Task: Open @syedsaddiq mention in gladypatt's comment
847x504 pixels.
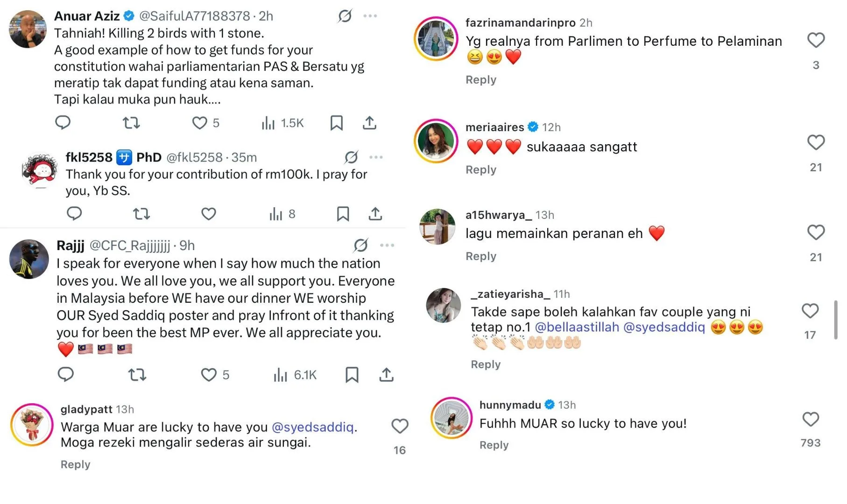Action: 312,427
